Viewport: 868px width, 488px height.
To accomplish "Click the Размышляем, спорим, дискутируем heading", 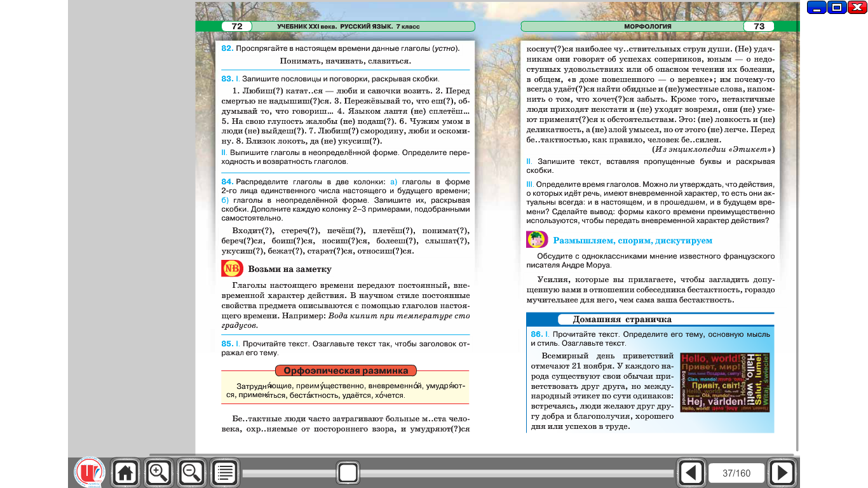I will click(x=632, y=241).
